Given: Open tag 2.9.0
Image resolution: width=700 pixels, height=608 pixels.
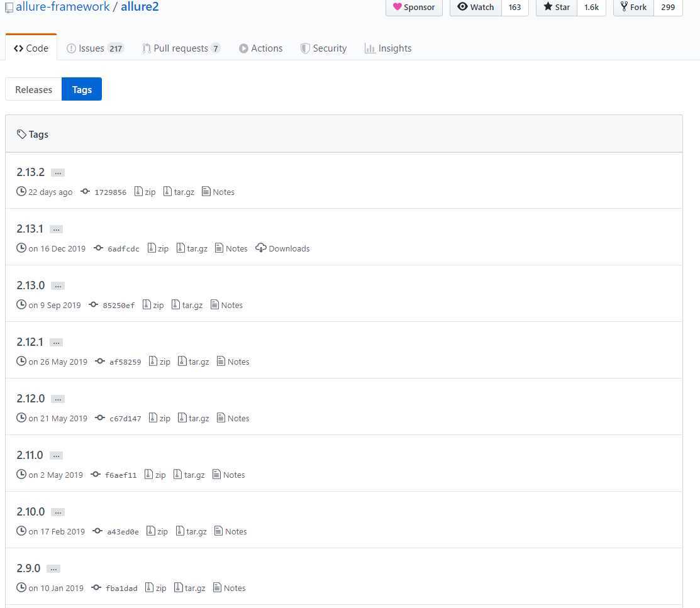Looking at the screenshot, I should point(28,568).
